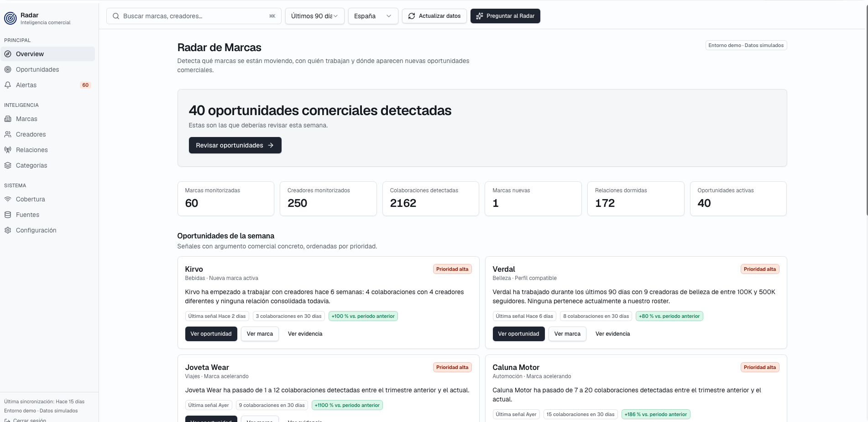Click Preguntar al Radar button
Viewport: 868px width, 422px height.
505,16
